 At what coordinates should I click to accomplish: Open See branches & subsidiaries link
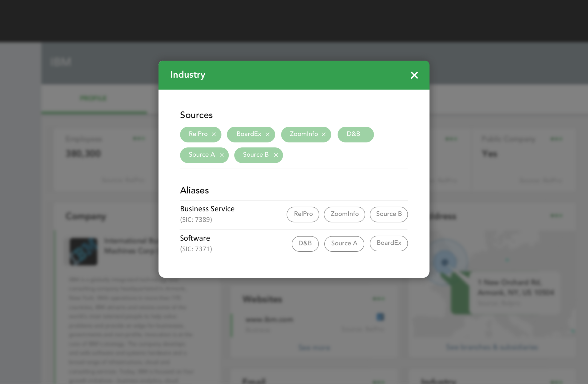(x=492, y=348)
